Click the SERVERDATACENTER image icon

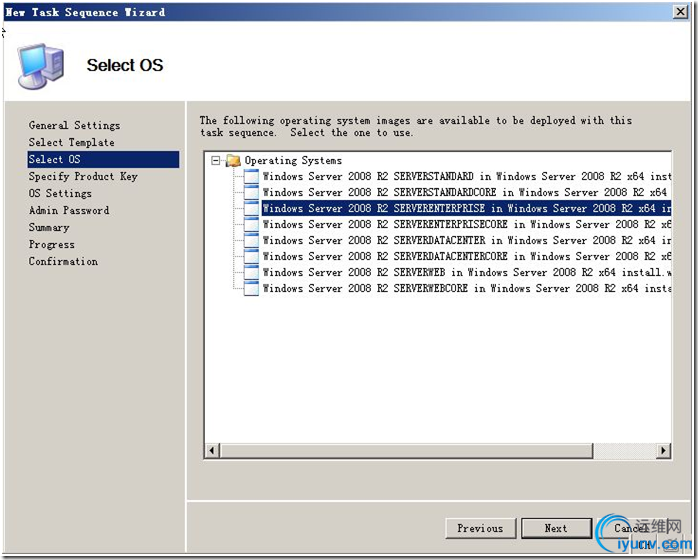(x=251, y=240)
